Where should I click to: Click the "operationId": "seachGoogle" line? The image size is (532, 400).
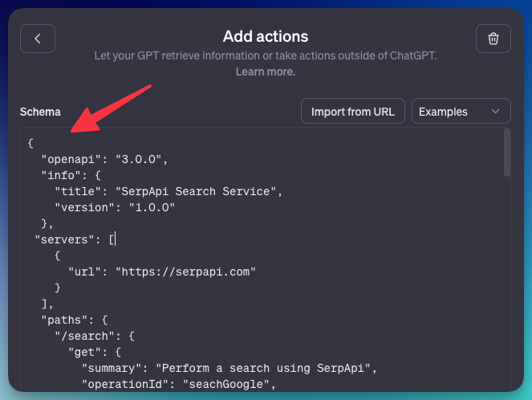pyautogui.click(x=179, y=385)
